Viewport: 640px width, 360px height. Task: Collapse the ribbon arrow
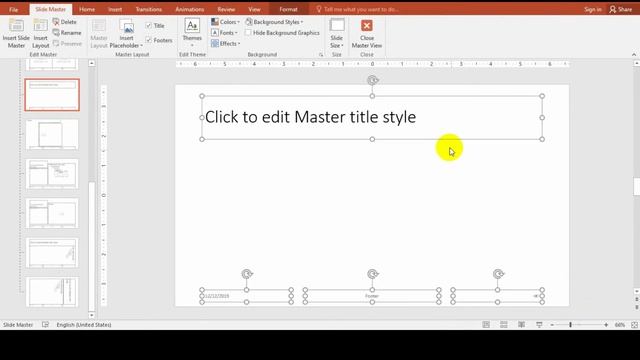pos(633,55)
